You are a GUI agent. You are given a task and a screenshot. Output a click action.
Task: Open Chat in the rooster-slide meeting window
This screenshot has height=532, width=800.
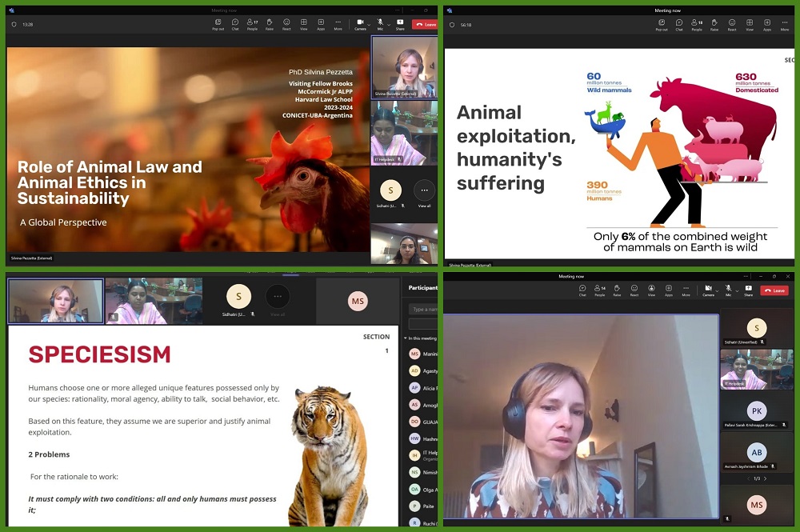[x=235, y=25]
